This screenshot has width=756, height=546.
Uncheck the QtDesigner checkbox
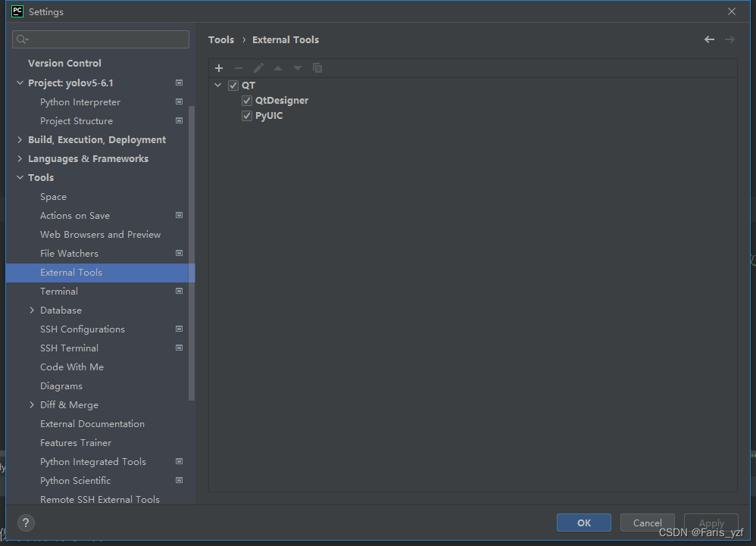click(247, 101)
